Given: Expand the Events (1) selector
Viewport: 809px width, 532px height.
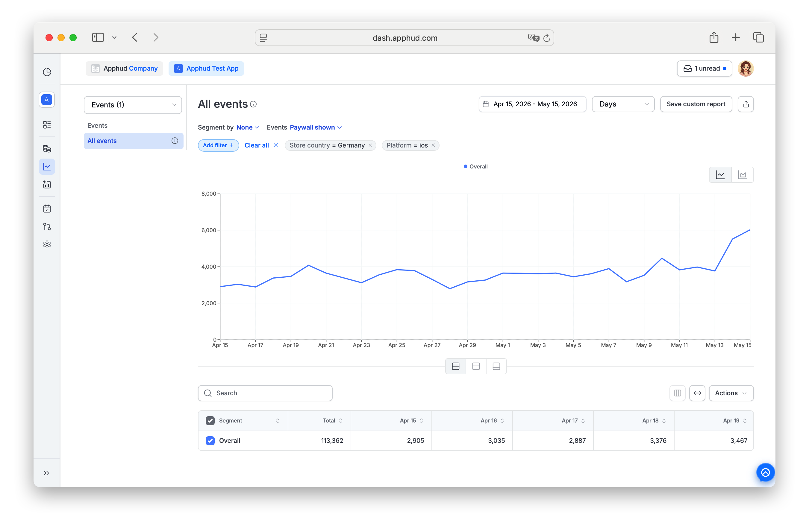Looking at the screenshot, I should (x=133, y=105).
